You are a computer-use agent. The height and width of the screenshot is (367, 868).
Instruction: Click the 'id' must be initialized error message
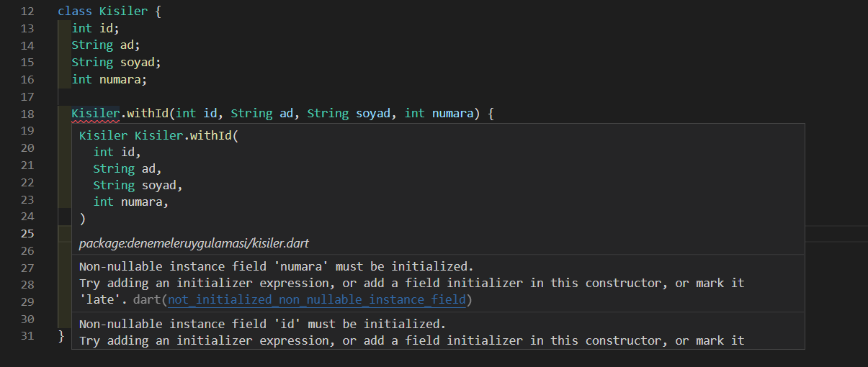click(x=262, y=324)
